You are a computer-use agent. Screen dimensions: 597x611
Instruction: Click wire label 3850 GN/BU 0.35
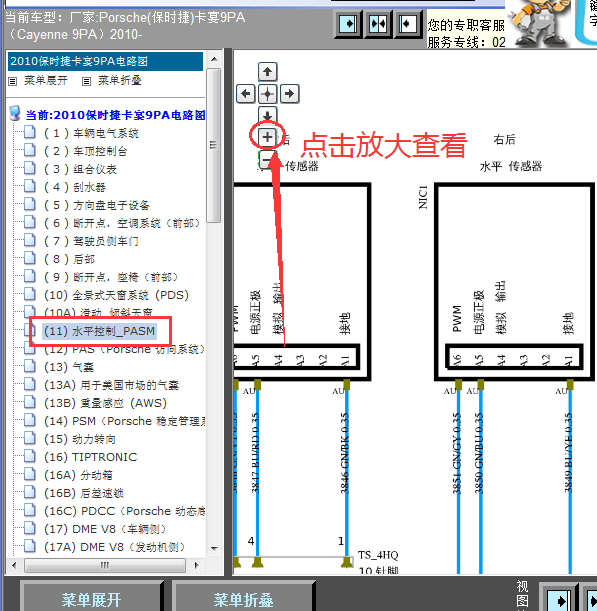tap(479, 453)
